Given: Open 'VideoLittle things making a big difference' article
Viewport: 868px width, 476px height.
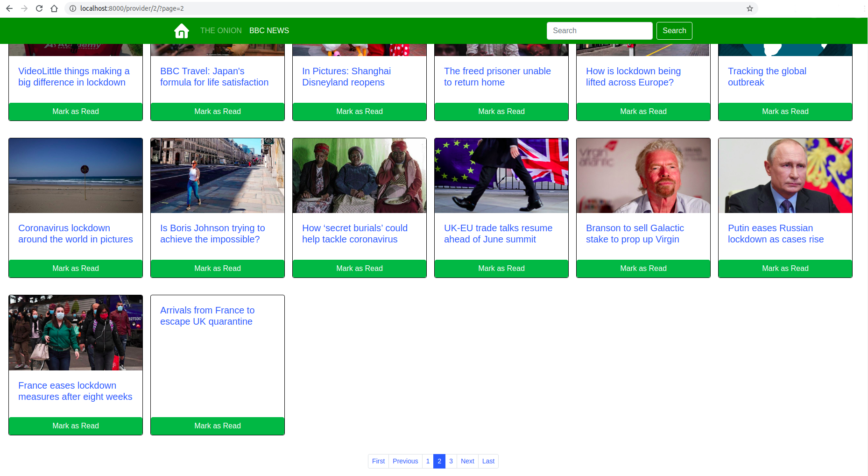Looking at the screenshot, I should (x=74, y=77).
